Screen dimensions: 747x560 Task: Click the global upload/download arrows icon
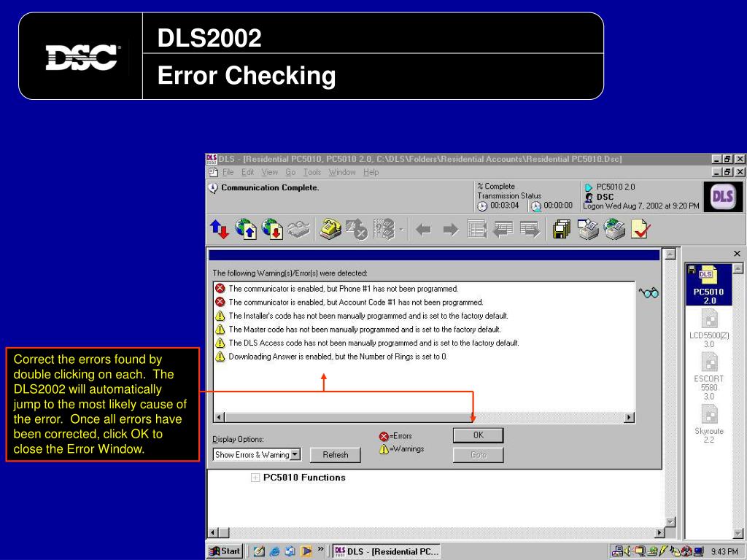220,230
